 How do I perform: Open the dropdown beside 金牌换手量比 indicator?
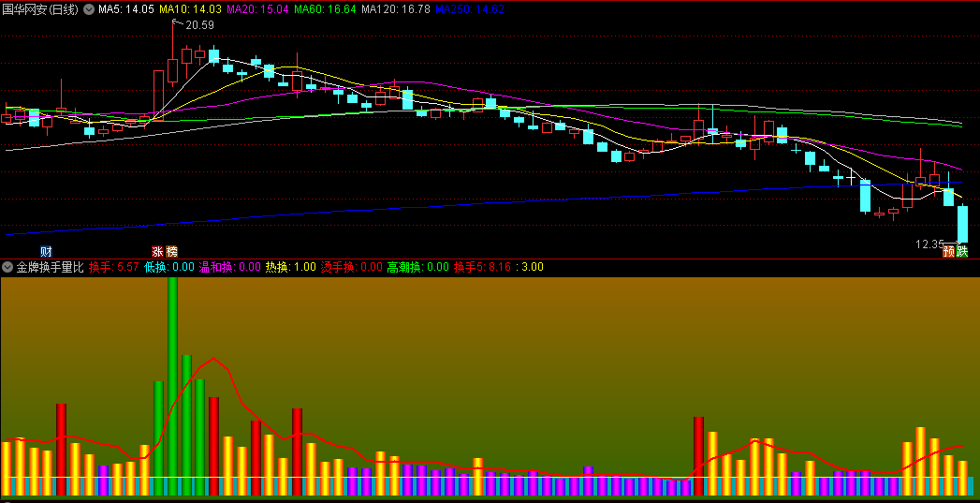[x=7, y=267]
